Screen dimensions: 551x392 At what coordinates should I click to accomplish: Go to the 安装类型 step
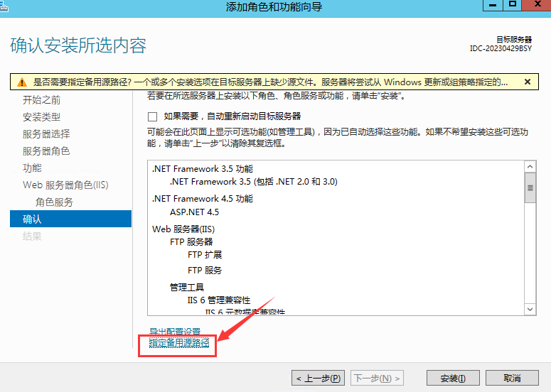tap(41, 117)
